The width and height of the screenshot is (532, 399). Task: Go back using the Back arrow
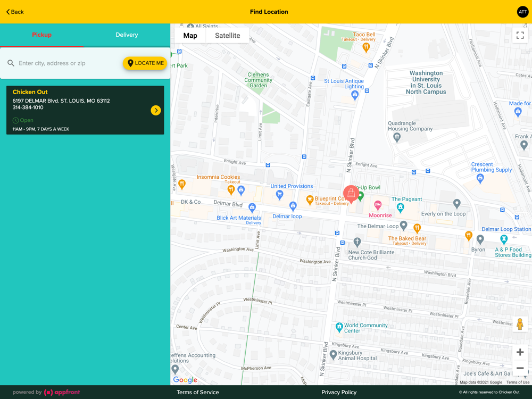coord(15,12)
